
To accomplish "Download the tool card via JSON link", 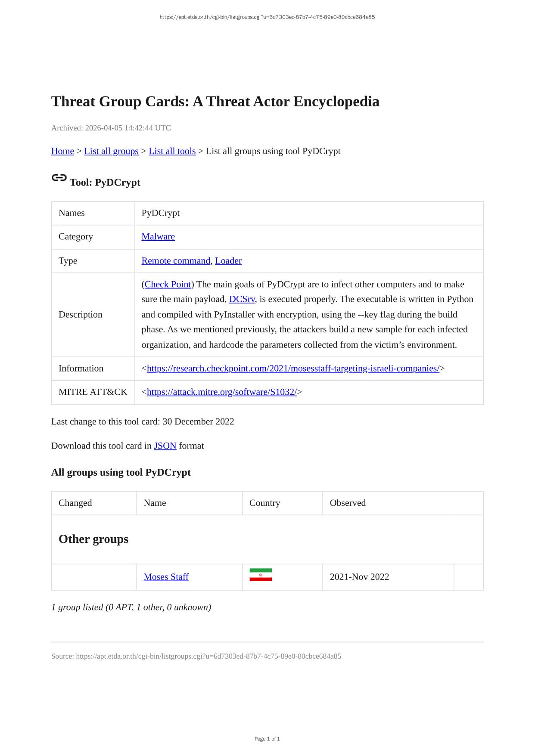I will (x=165, y=446).
